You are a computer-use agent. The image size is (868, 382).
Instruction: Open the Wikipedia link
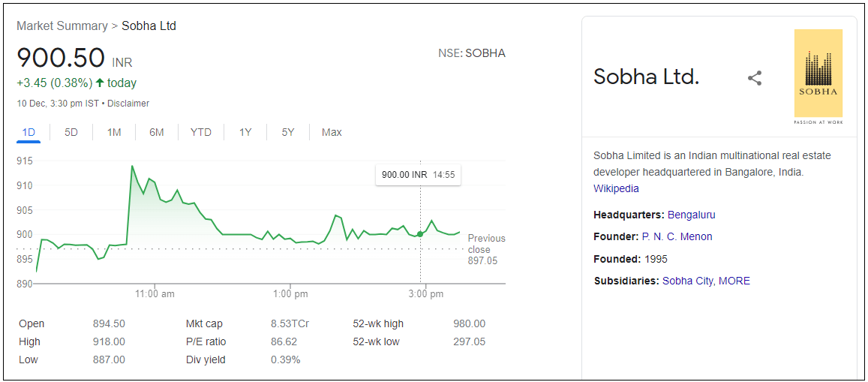tap(616, 189)
